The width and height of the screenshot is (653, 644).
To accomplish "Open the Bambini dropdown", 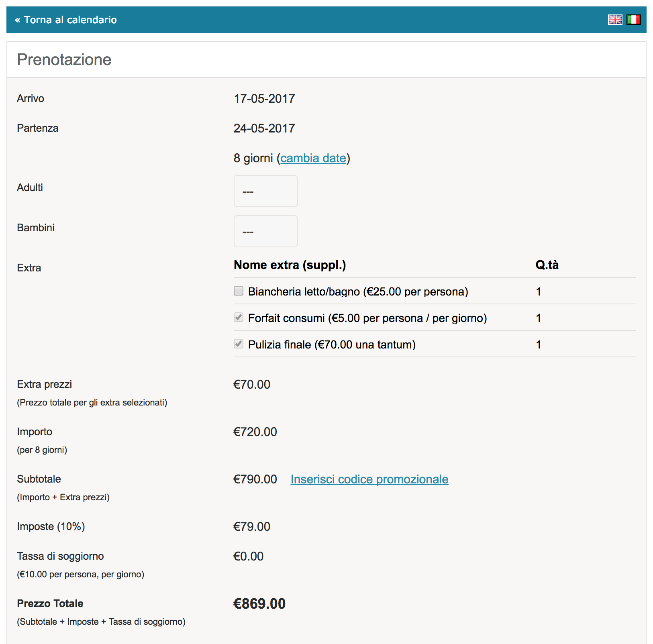I will click(x=265, y=231).
